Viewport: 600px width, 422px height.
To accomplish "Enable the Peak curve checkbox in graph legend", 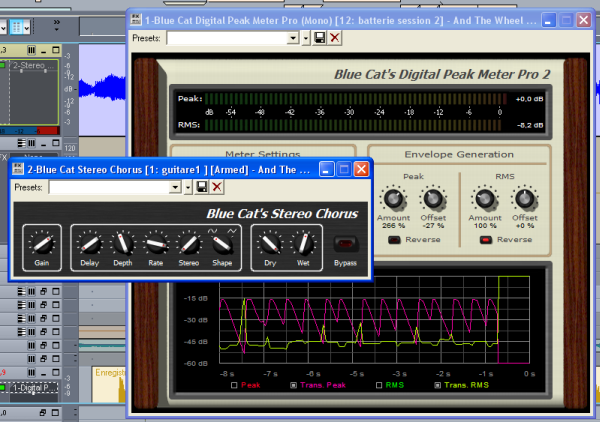I will tap(234, 385).
